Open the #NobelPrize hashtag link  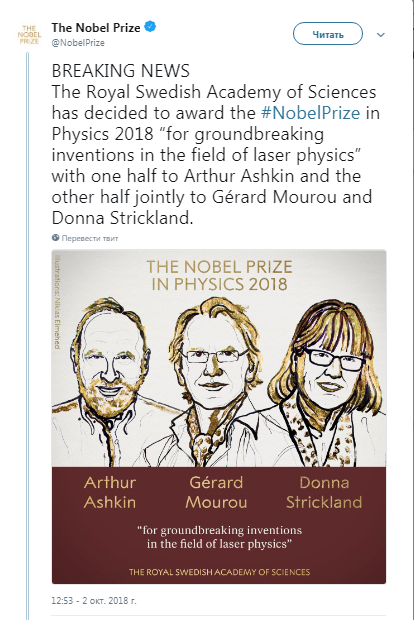(310, 113)
